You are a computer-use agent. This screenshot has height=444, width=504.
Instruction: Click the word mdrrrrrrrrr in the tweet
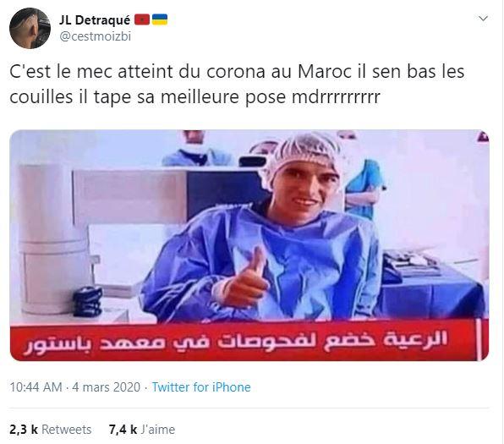(x=336, y=96)
